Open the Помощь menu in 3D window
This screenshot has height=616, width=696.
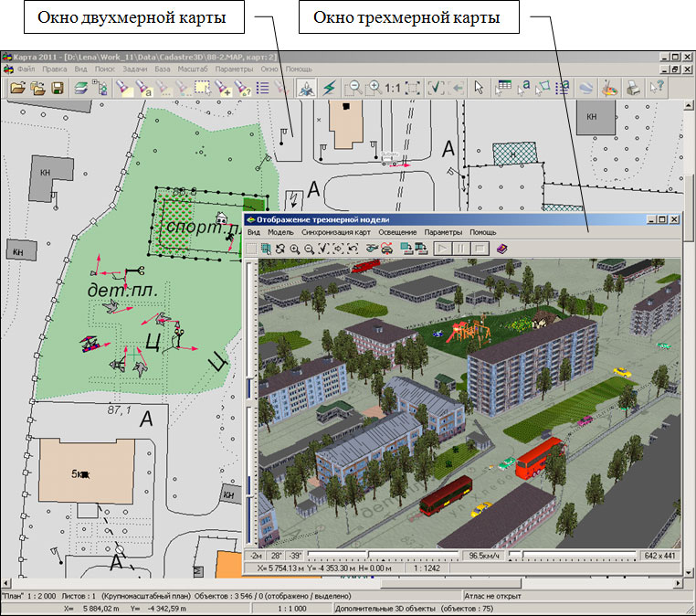click(483, 232)
